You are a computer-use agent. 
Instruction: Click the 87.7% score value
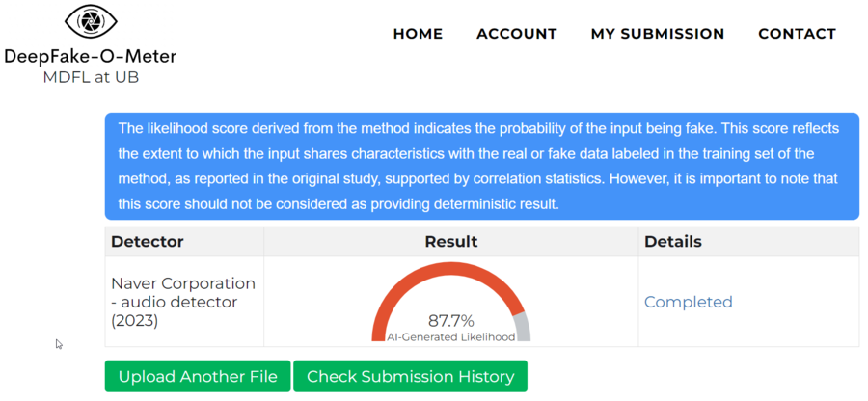pyautogui.click(x=451, y=321)
